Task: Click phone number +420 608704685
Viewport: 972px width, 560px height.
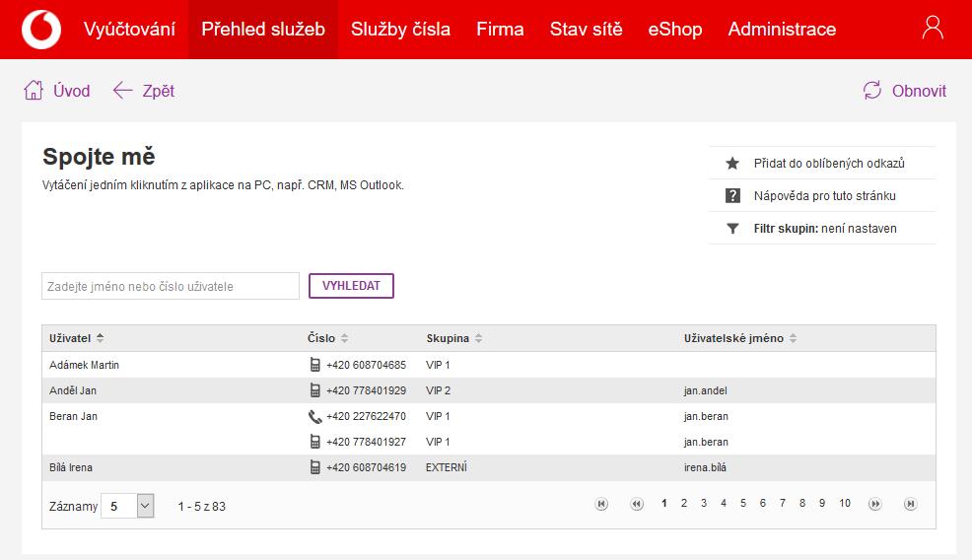Action: pyautogui.click(x=367, y=365)
